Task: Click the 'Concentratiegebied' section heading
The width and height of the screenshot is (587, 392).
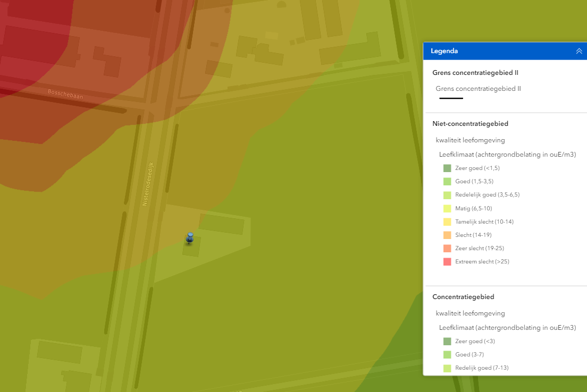Action: [463, 296]
